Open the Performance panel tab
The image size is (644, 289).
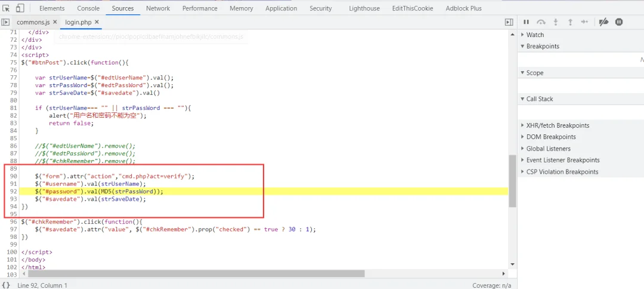pyautogui.click(x=200, y=8)
